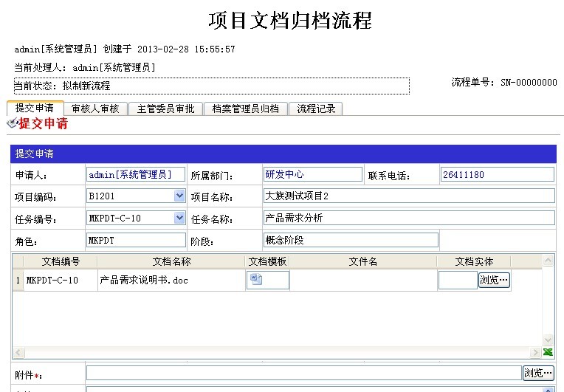Go to the 档案管理员归档 tab
The width and height of the screenshot is (564, 392).
(245, 109)
